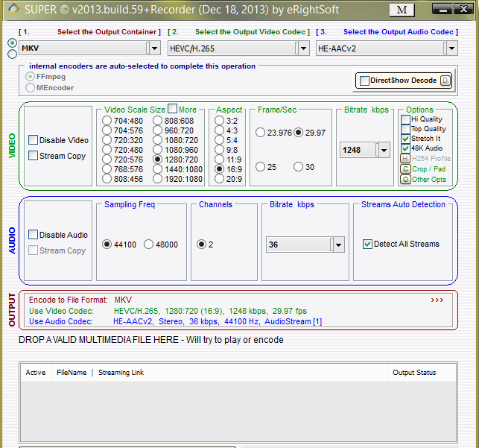Image resolution: width=479 pixels, height=448 pixels.
Task: Select 48000 sampling frequency
Action: tap(149, 244)
